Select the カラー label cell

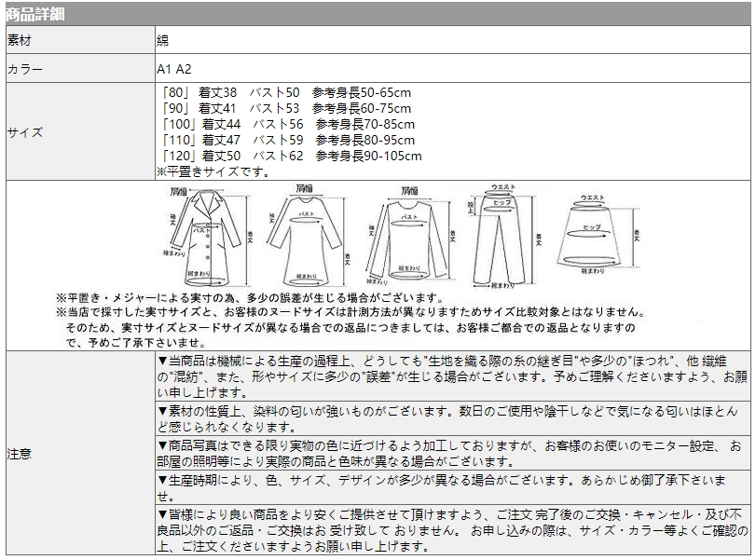tap(78, 70)
